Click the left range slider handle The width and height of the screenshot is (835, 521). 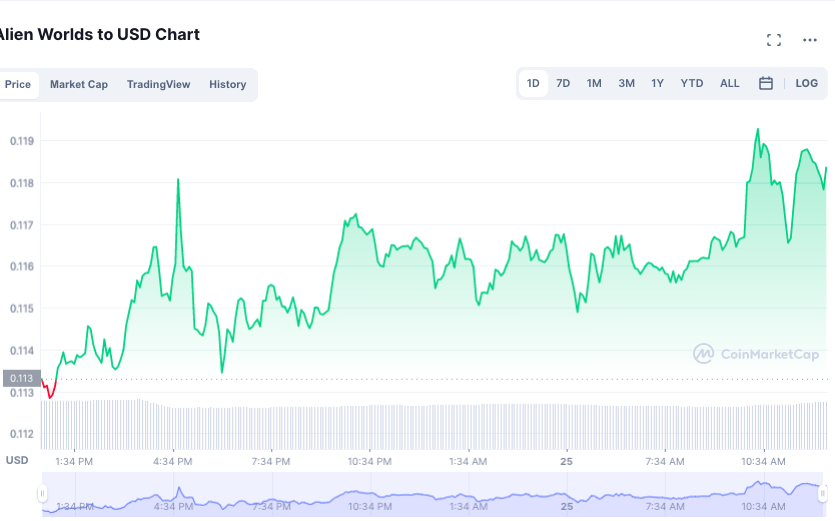pyautogui.click(x=42, y=493)
